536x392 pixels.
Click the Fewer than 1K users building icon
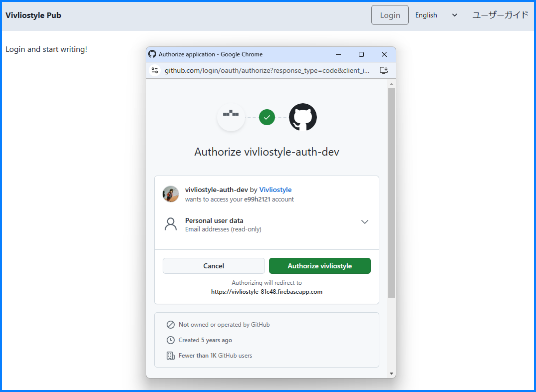[x=171, y=356]
